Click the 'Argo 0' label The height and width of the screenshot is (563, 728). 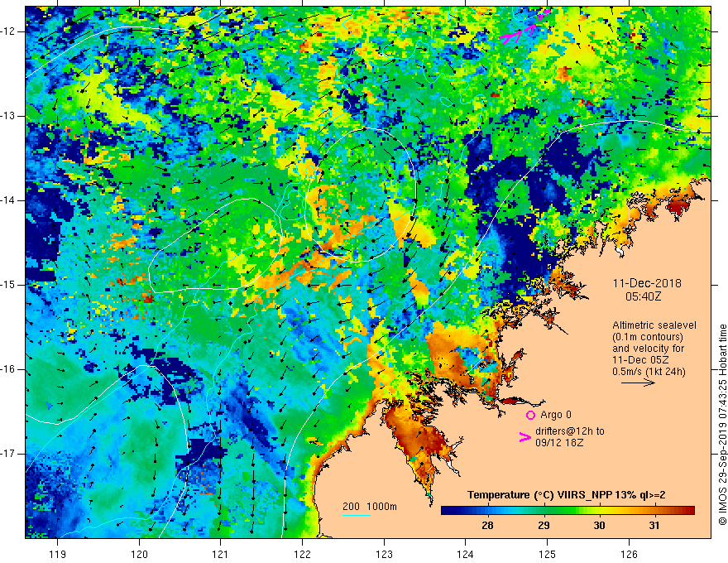click(x=556, y=415)
